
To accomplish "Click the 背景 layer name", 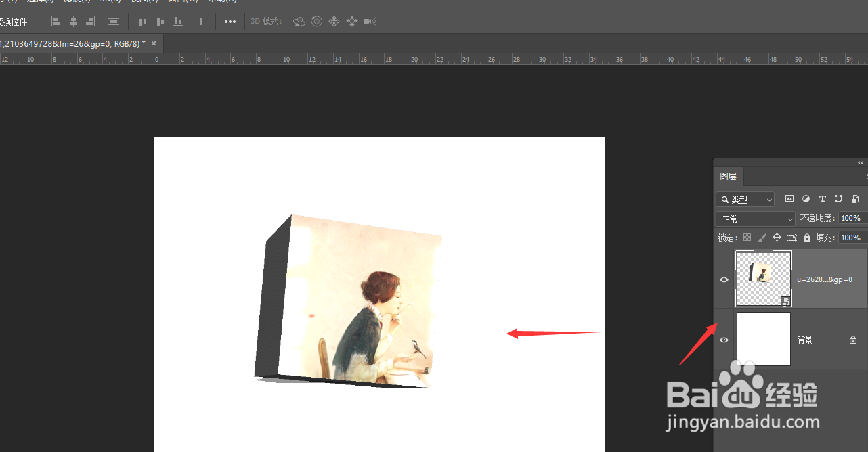I will (x=805, y=340).
